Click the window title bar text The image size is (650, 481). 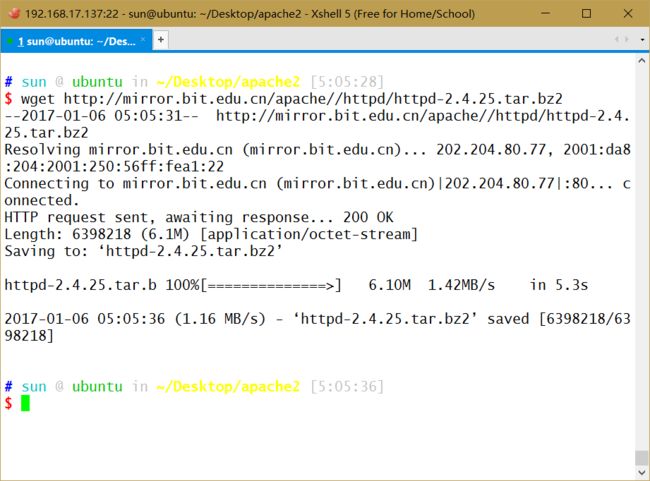click(x=250, y=14)
